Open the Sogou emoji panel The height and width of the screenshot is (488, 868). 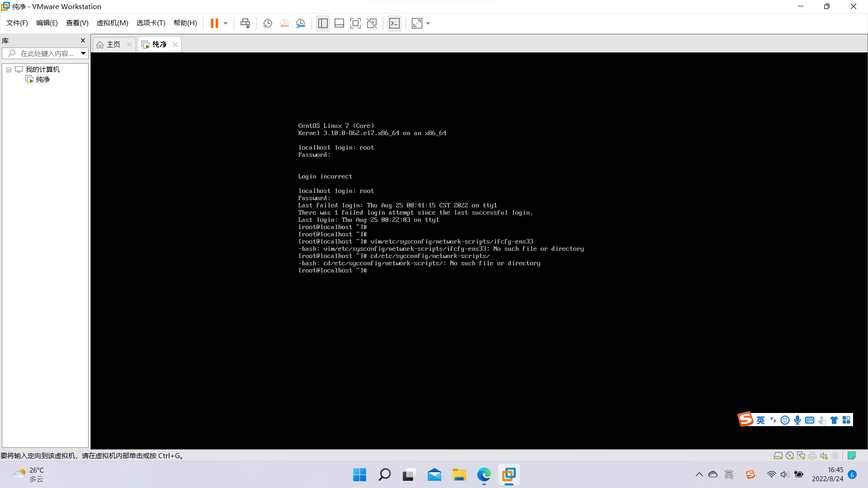tap(785, 420)
